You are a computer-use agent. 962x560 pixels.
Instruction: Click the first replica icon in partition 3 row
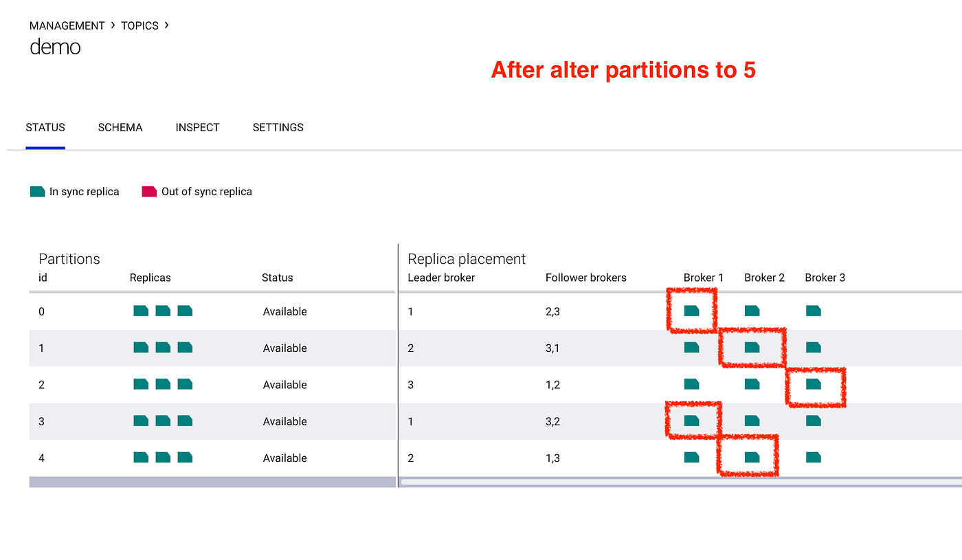[141, 421]
